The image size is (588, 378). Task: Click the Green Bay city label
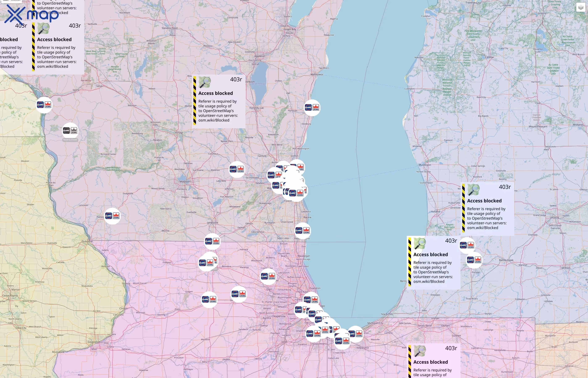(290, 29)
